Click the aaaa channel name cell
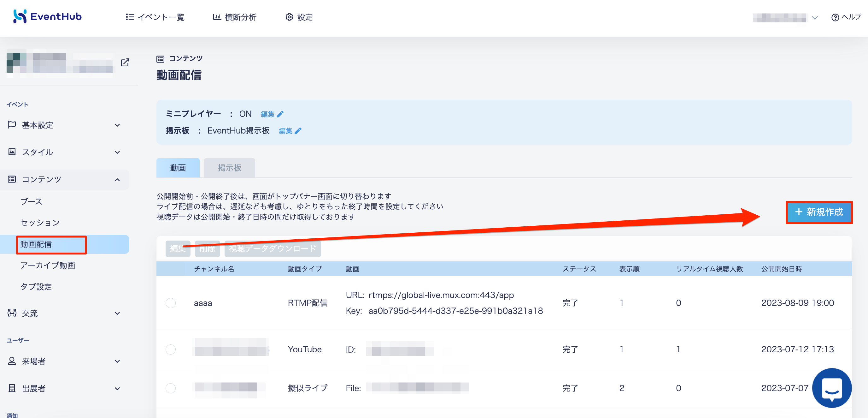Viewport: 868px width, 418px height. [203, 303]
